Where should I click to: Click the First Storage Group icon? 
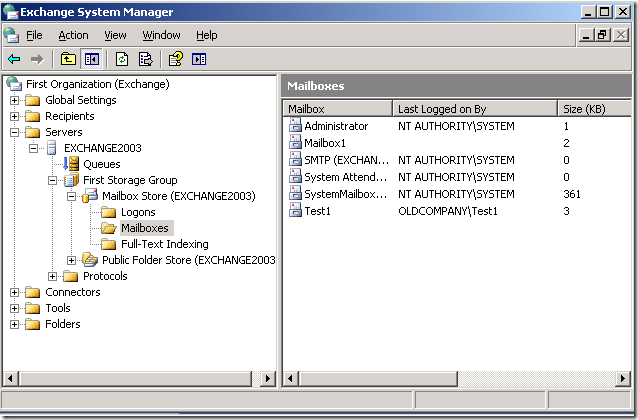(x=71, y=179)
